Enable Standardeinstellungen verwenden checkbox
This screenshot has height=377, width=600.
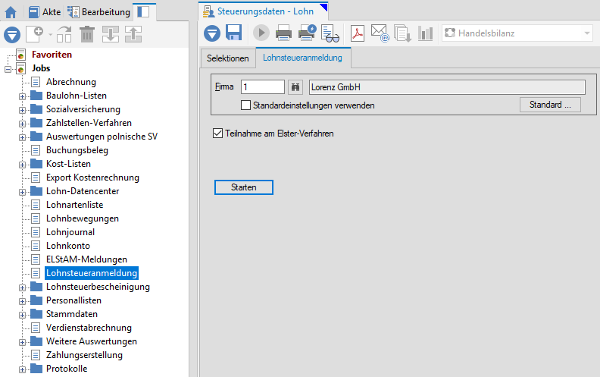tap(246, 105)
